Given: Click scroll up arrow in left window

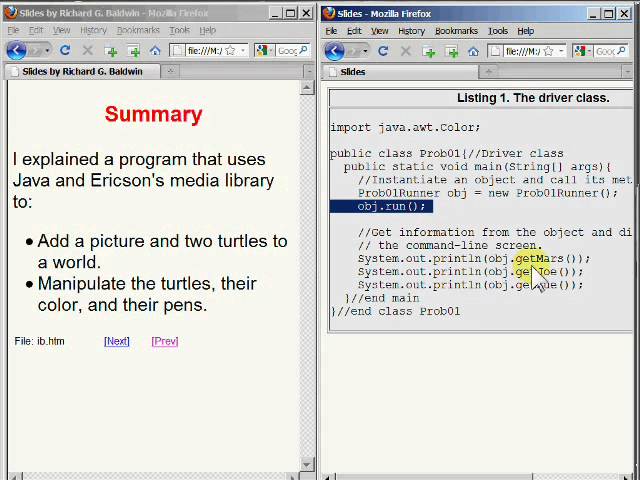Looking at the screenshot, I should [307, 87].
